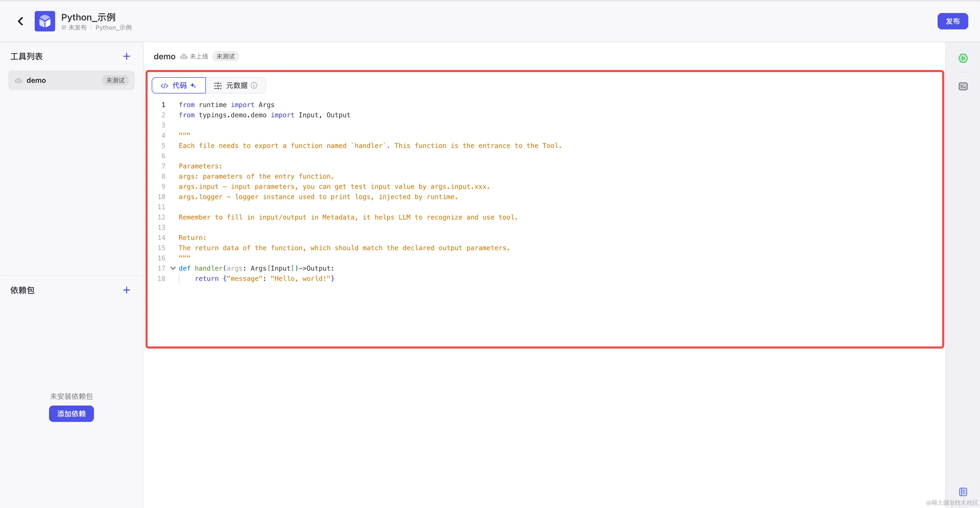Click the 'Parameters:' comment line

201,166
